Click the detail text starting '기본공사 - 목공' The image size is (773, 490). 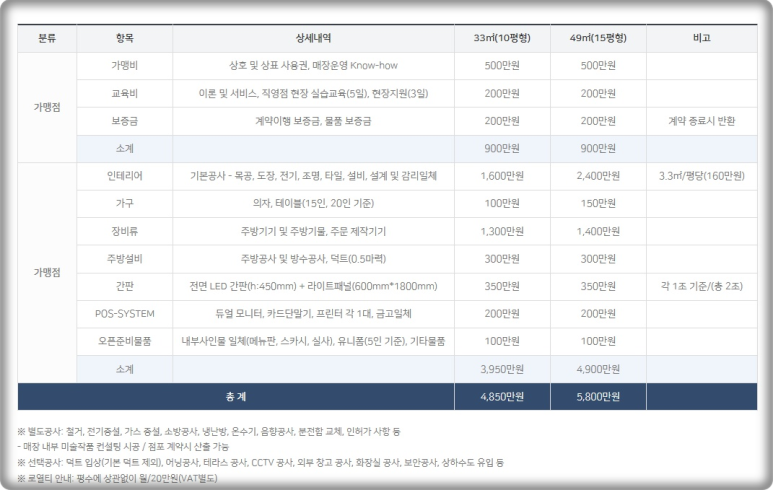point(314,176)
